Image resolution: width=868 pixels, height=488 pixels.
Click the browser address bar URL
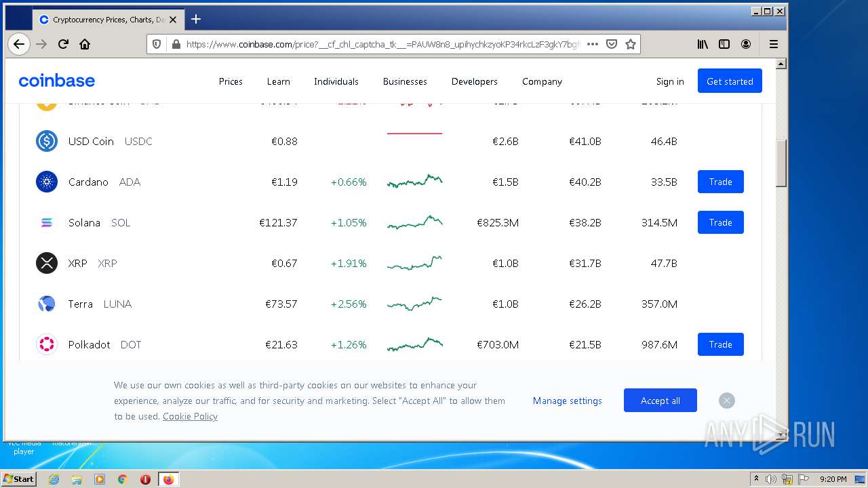[383, 44]
